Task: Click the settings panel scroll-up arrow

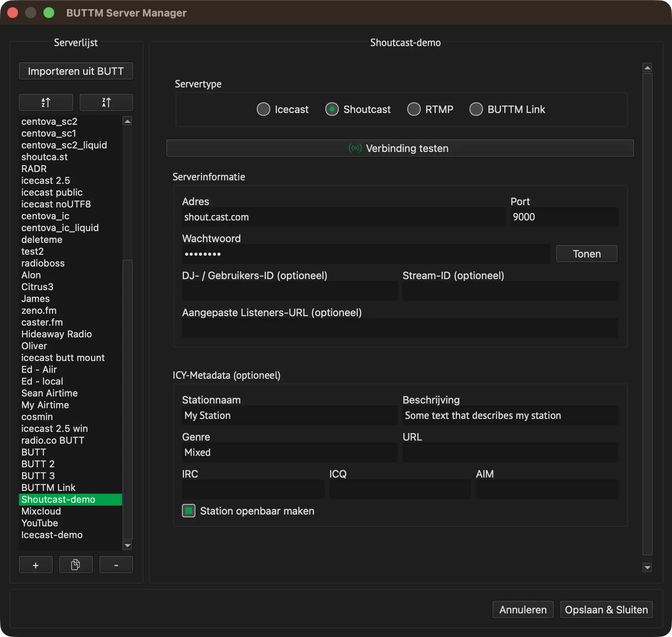Action: coord(647,68)
